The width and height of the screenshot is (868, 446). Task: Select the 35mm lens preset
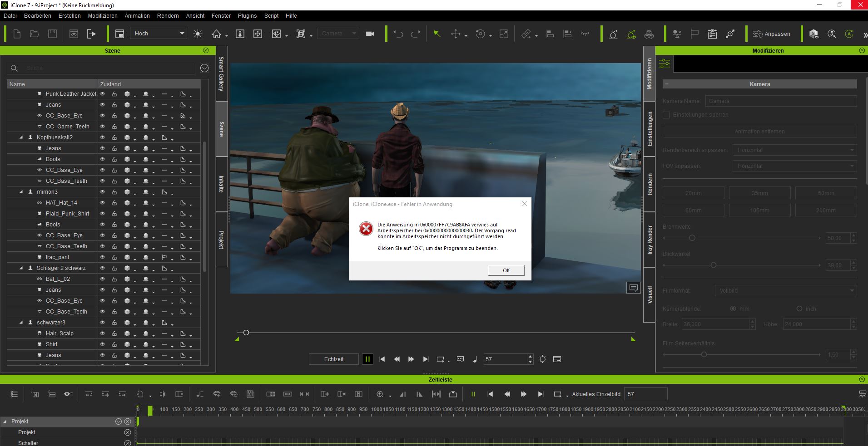759,193
